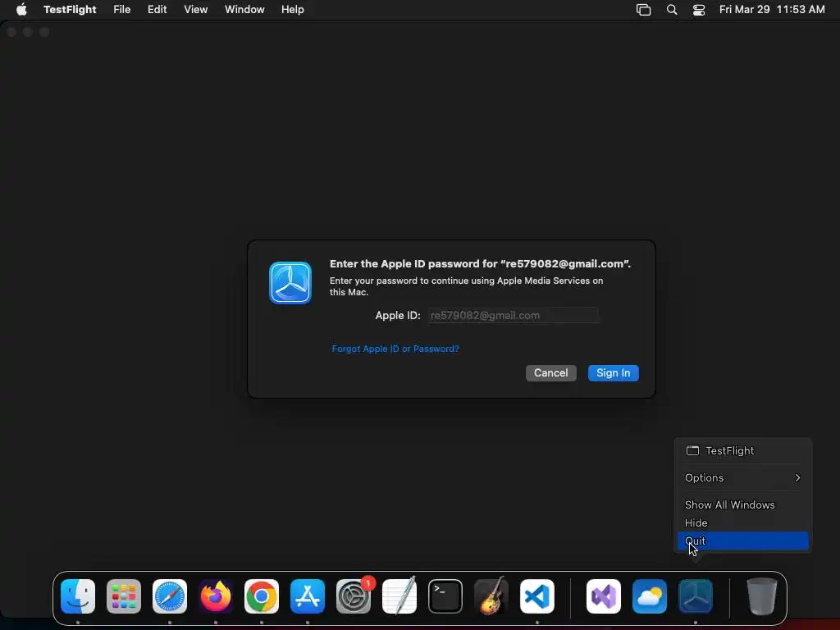Open the Edit menu
The height and width of the screenshot is (630, 840).
click(157, 9)
